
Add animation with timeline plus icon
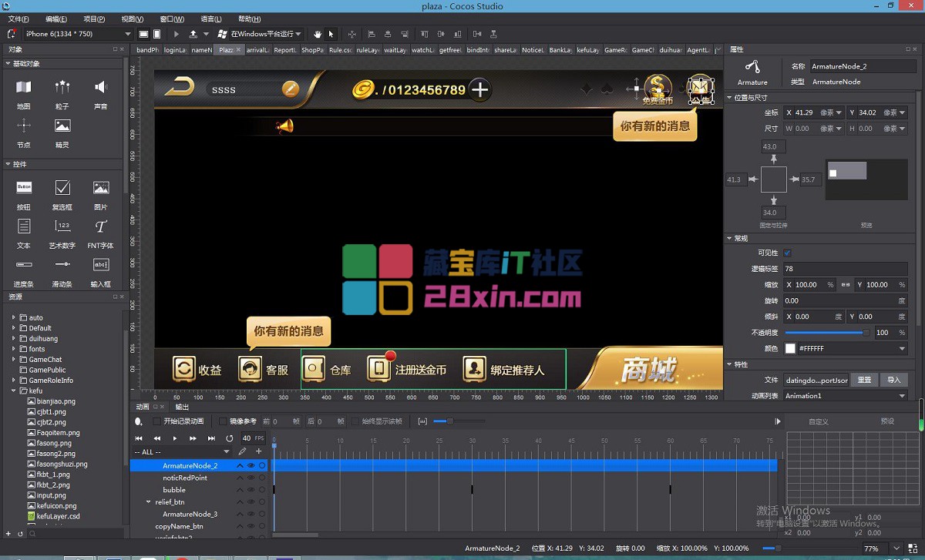pyautogui.click(x=259, y=451)
